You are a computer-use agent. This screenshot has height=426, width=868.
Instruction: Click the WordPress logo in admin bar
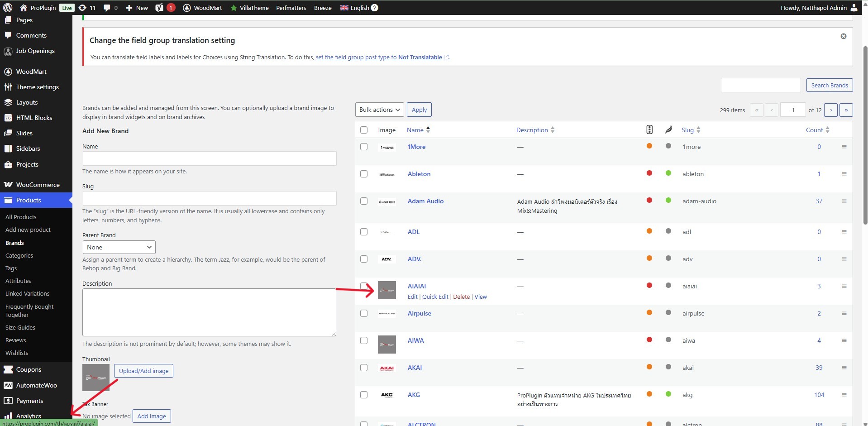pos(8,8)
